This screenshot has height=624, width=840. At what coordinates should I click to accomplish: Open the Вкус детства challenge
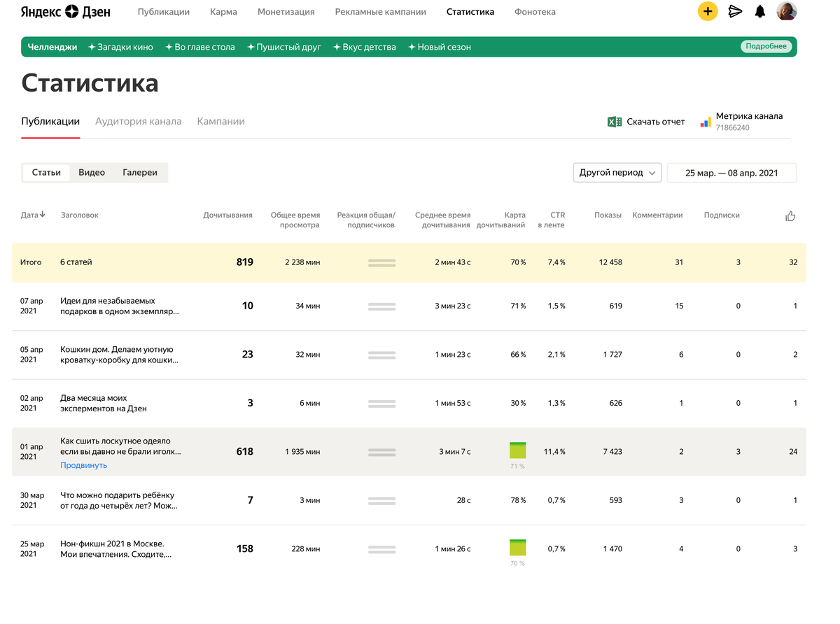[x=365, y=48]
